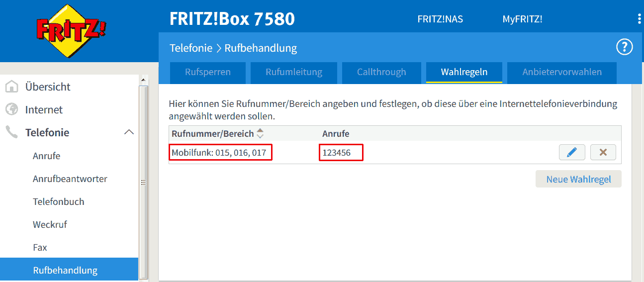Screen dimensions: 644x282
Task: Sort by Rufnummer/Bereich column arrows
Action: tap(260, 134)
